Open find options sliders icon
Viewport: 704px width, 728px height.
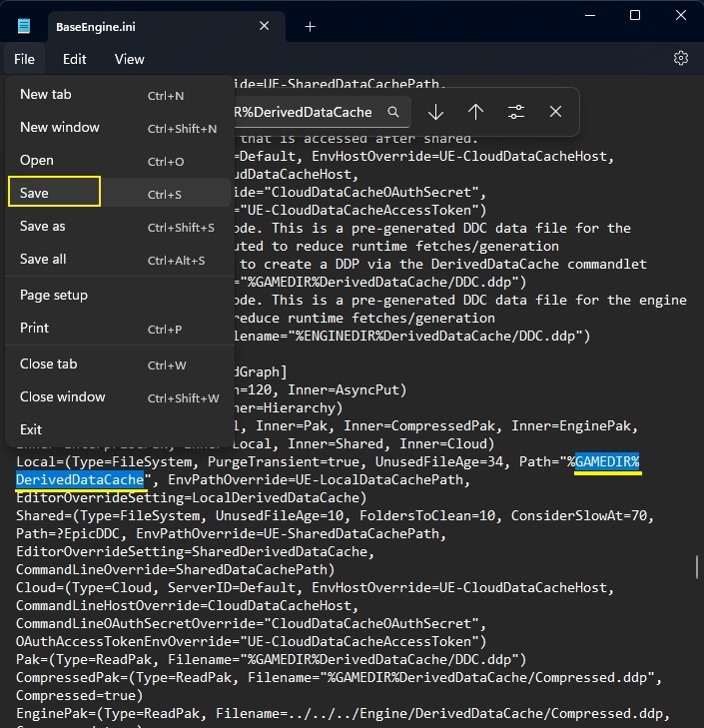(516, 112)
